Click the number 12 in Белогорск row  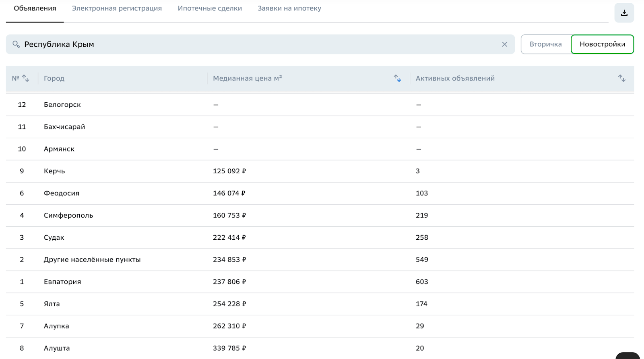(22, 105)
